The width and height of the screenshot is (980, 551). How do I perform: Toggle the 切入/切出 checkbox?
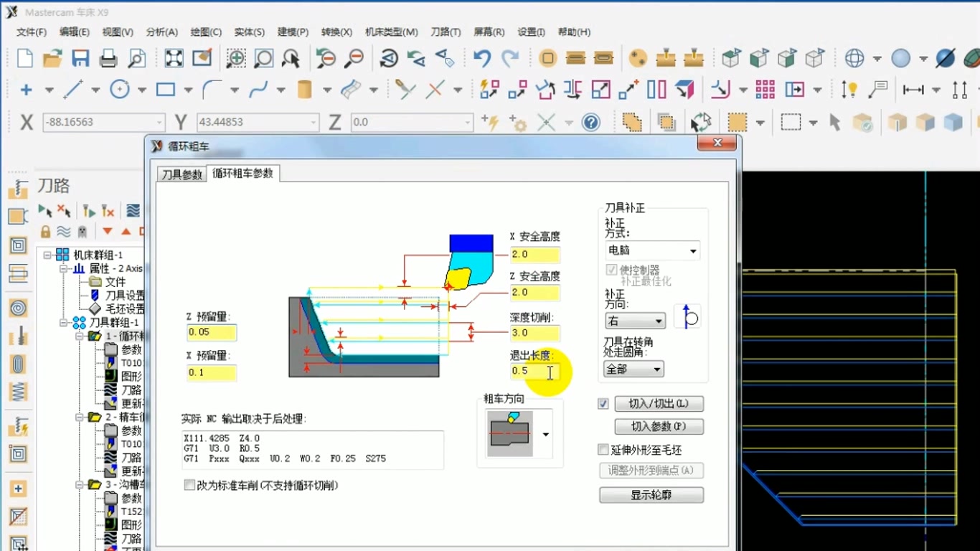pos(603,404)
